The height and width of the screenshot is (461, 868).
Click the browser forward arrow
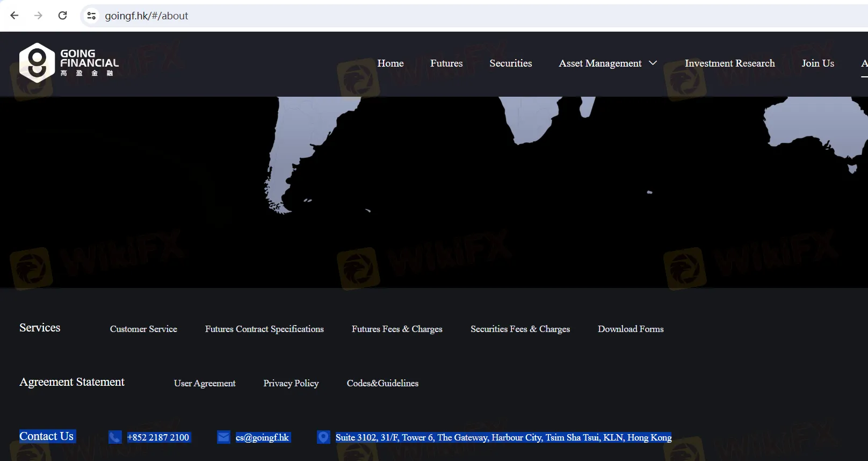[38, 16]
